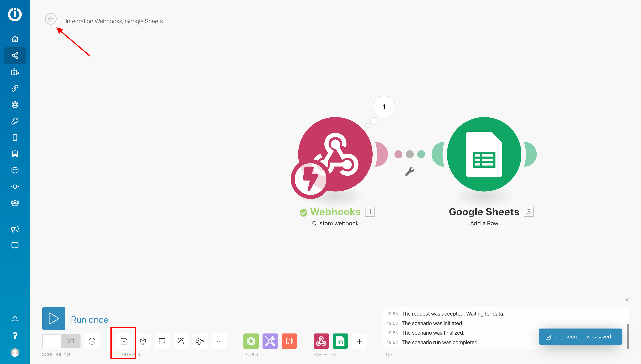This screenshot has width=641, height=364.
Task: Open orange Text parser icon
Action: coord(289,341)
